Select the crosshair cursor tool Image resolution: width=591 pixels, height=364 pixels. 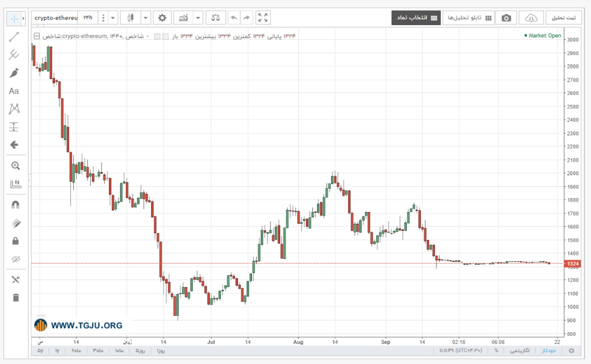click(x=14, y=18)
